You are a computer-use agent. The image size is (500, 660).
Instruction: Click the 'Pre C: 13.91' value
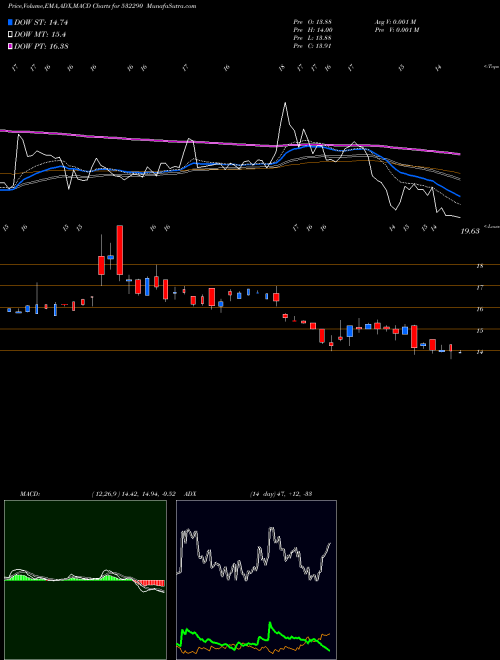tap(312, 46)
